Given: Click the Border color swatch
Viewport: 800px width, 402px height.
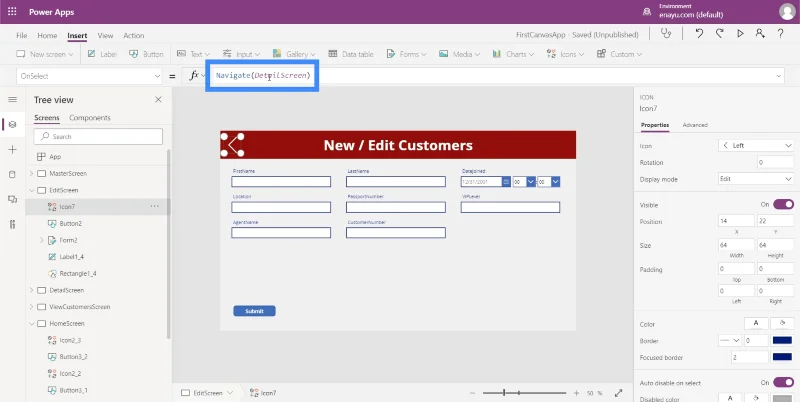Looking at the screenshot, I should tap(782, 340).
